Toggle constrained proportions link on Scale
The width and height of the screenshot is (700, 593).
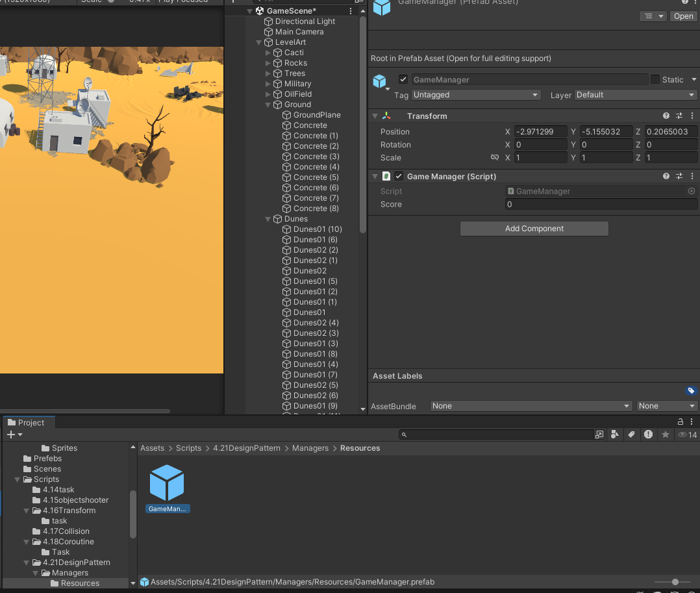495,157
